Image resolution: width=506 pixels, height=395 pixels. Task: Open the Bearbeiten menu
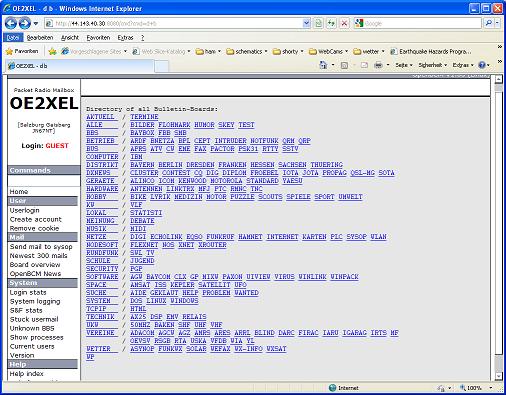(40, 38)
